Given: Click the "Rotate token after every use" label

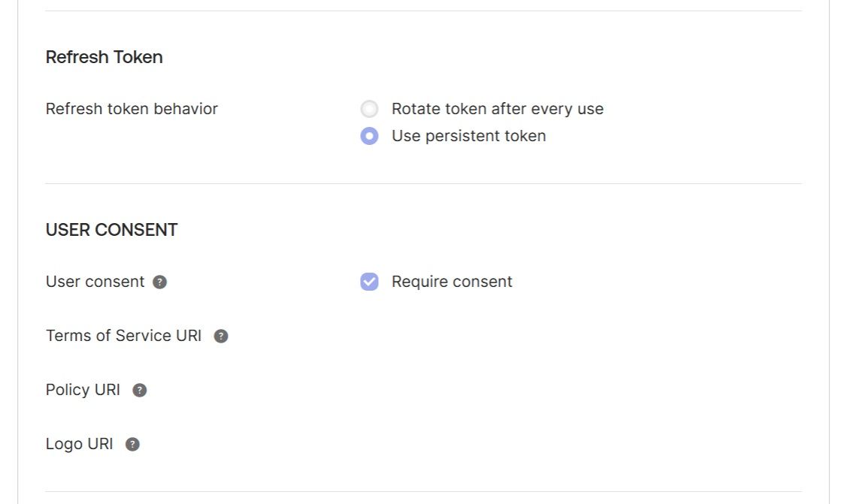Looking at the screenshot, I should point(497,109).
